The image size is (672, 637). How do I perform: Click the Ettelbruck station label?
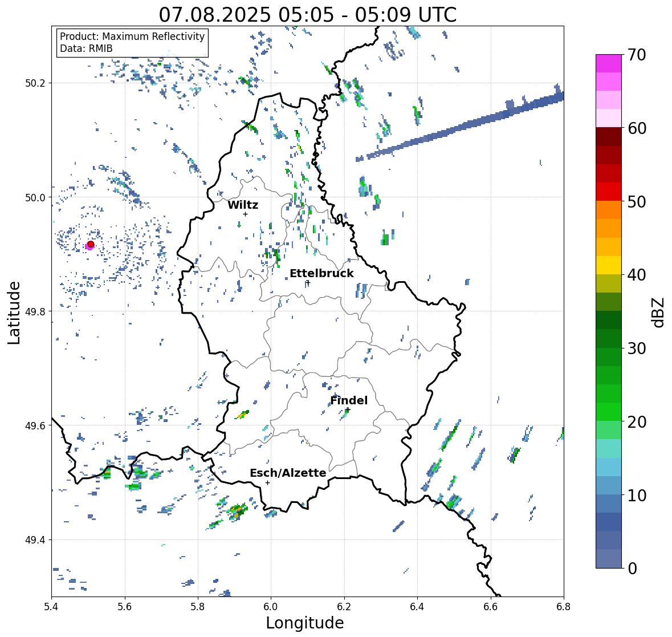[321, 274]
